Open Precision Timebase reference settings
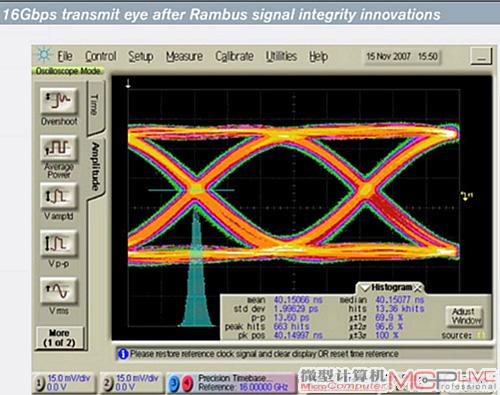 [243, 383]
